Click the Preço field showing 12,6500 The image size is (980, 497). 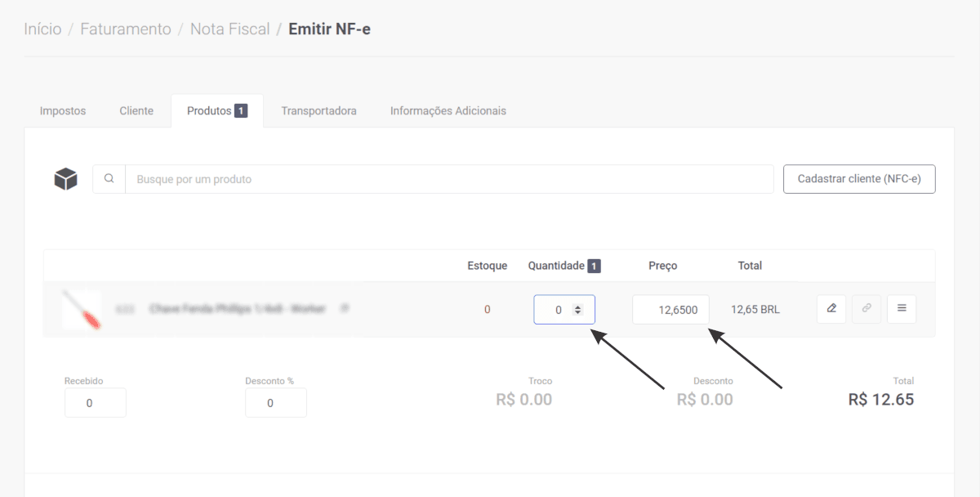coord(670,310)
